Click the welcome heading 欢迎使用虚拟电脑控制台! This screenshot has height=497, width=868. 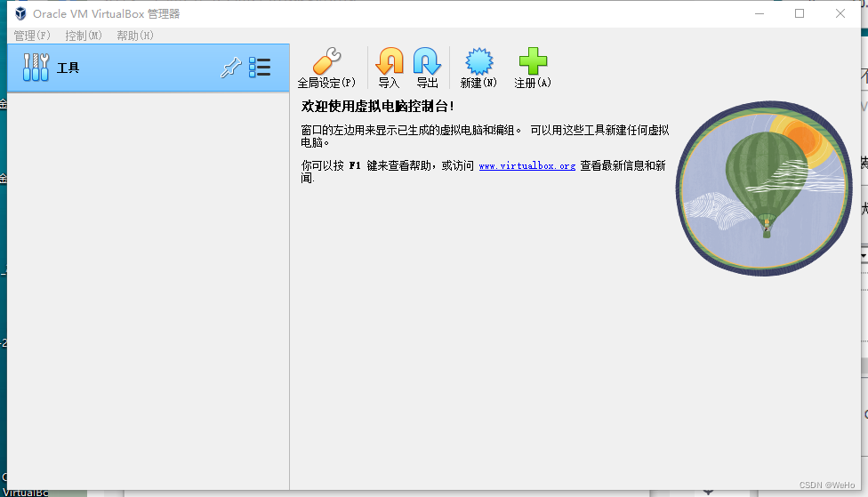[378, 107]
